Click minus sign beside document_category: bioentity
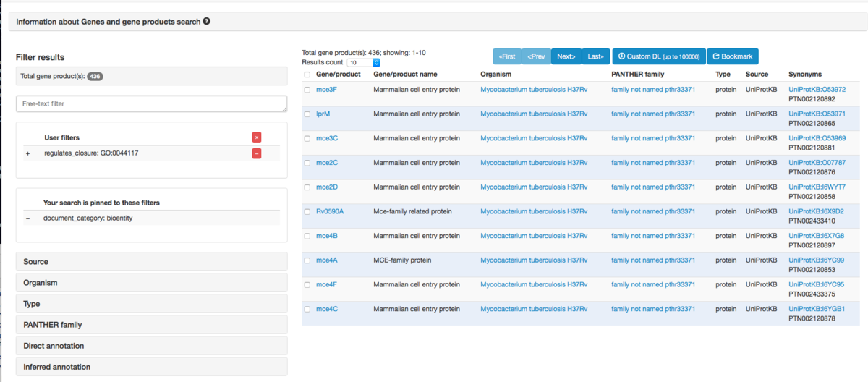This screenshot has height=382, width=868. click(x=27, y=218)
